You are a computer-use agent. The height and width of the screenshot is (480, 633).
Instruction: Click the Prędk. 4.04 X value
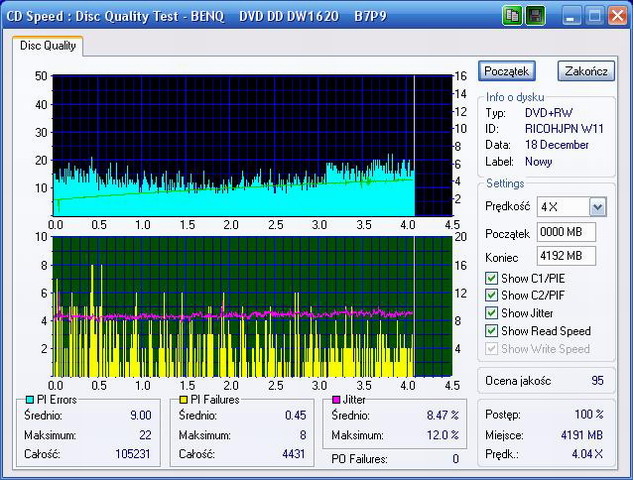pyautogui.click(x=587, y=454)
